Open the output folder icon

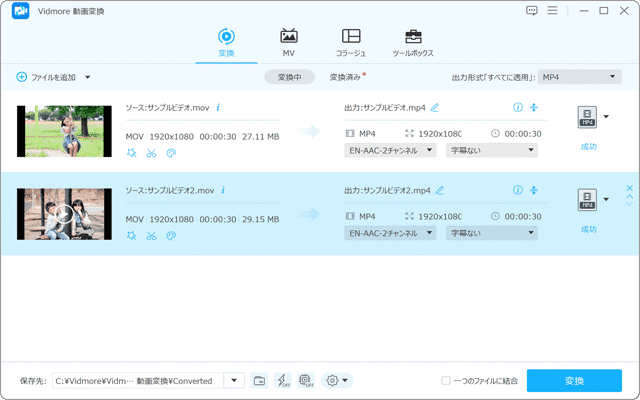[259, 381]
